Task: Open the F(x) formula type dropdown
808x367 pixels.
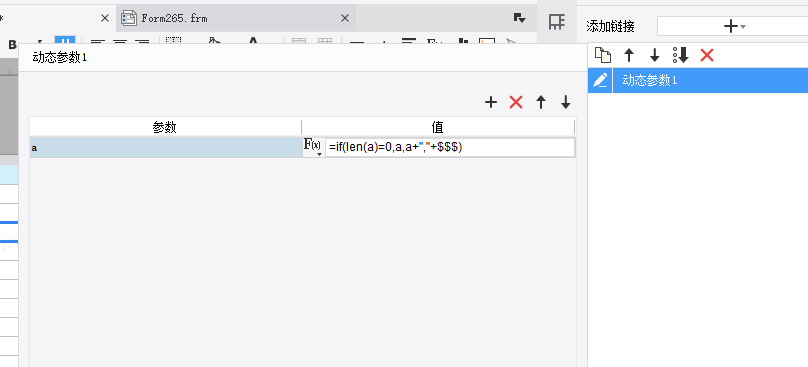Action: (313, 147)
